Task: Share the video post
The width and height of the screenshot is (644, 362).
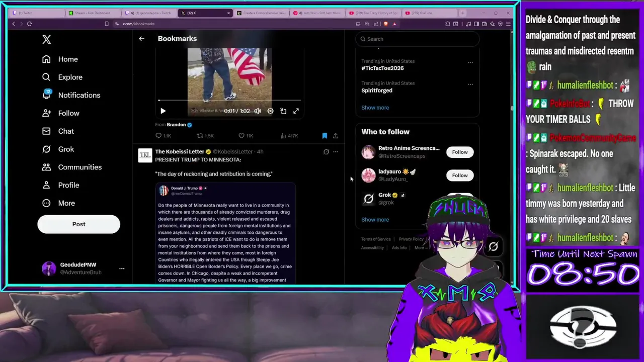Action: pyautogui.click(x=336, y=136)
